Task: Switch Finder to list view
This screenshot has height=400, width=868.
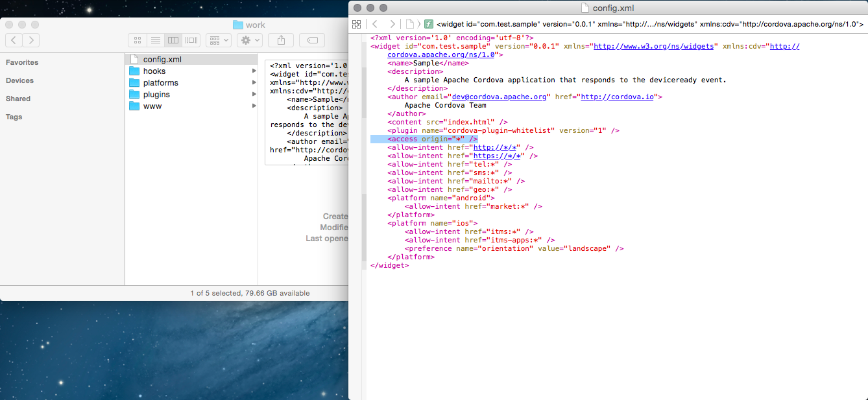Action: click(x=155, y=40)
